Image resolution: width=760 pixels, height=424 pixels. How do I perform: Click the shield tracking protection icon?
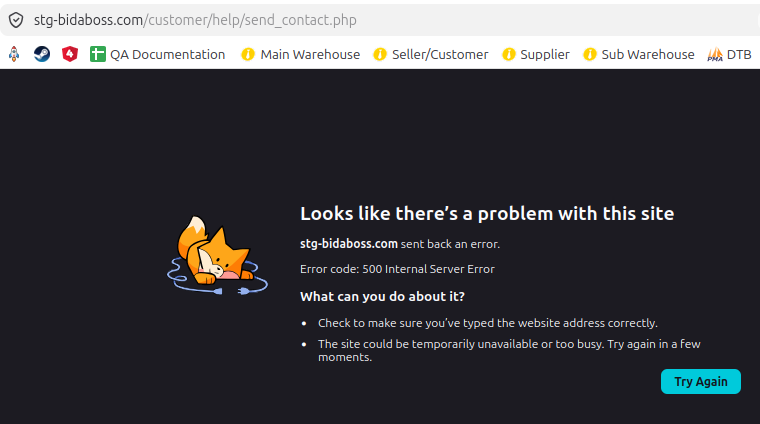tap(16, 20)
